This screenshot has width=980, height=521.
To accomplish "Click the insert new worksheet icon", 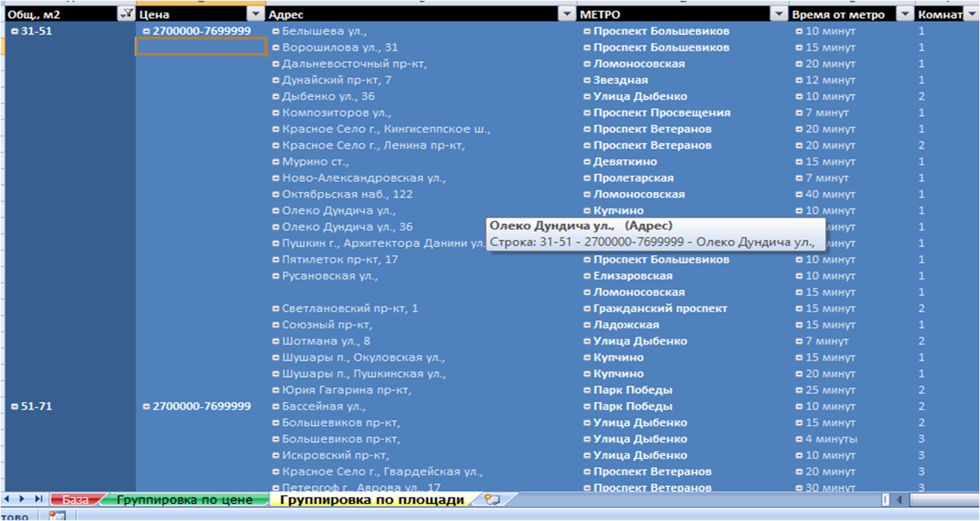I will (x=491, y=500).
